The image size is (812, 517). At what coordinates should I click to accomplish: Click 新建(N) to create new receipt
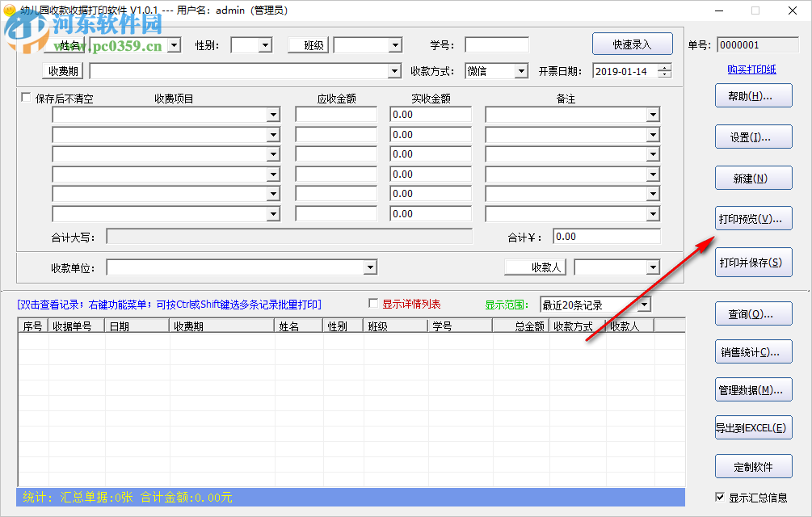(x=754, y=178)
